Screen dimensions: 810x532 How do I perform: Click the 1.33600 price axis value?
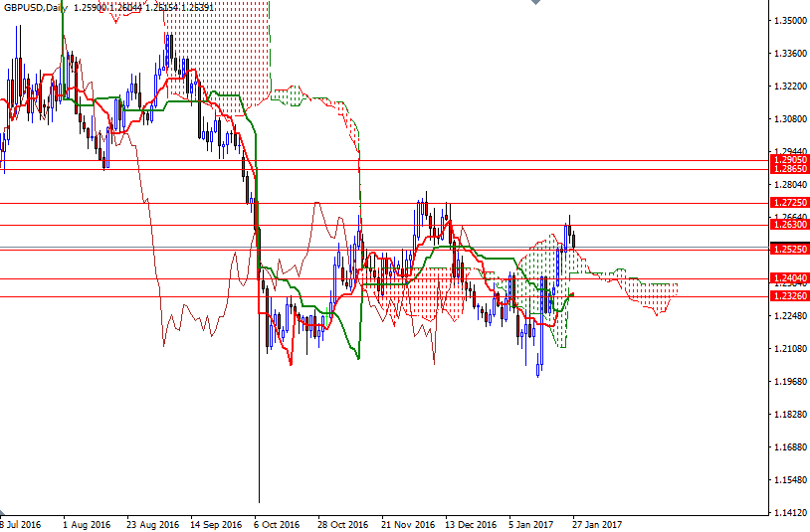[790, 53]
